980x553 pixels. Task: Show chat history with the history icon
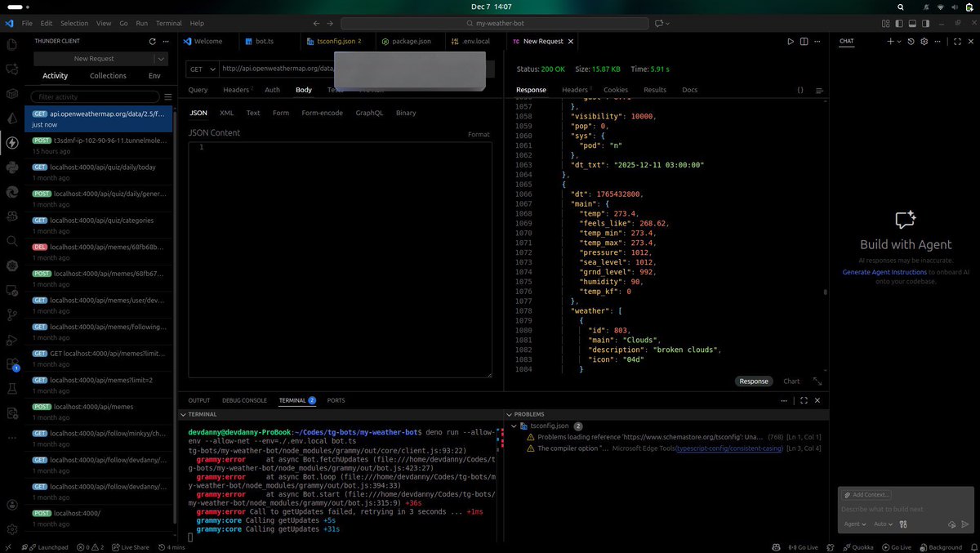(x=911, y=41)
